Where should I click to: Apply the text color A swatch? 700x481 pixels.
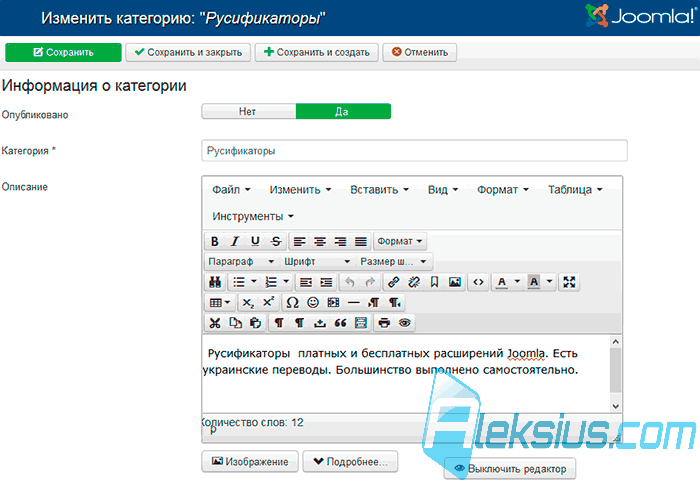tap(502, 282)
